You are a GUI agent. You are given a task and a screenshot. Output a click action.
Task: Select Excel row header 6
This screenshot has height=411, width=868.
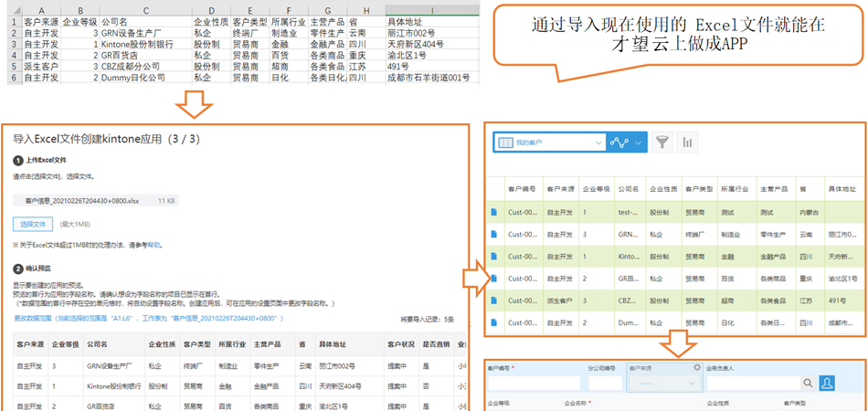click(x=15, y=78)
